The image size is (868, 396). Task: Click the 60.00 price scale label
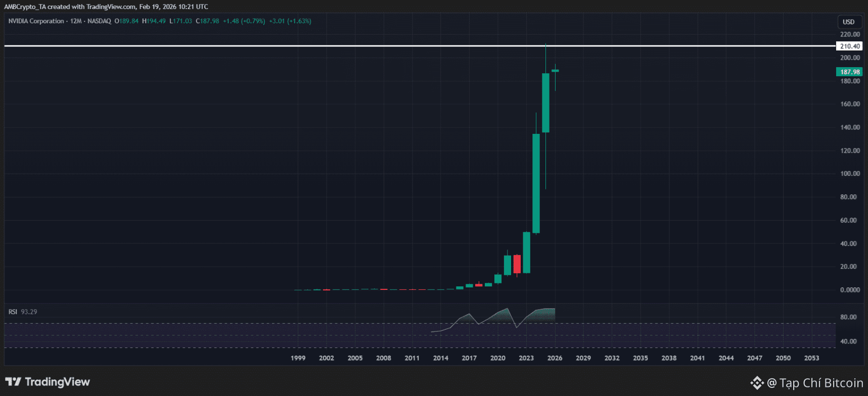[x=848, y=220]
